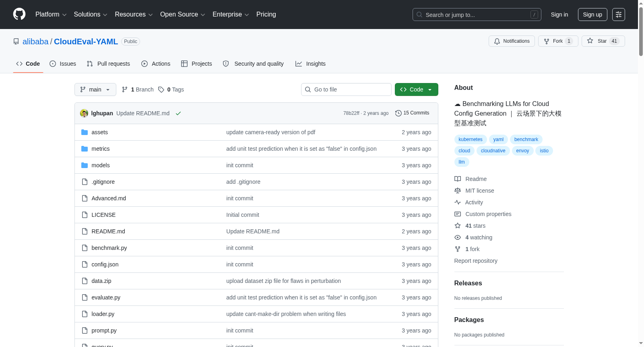Open the Open Source menu
Screen dimensions: 644x347
tap(183, 15)
